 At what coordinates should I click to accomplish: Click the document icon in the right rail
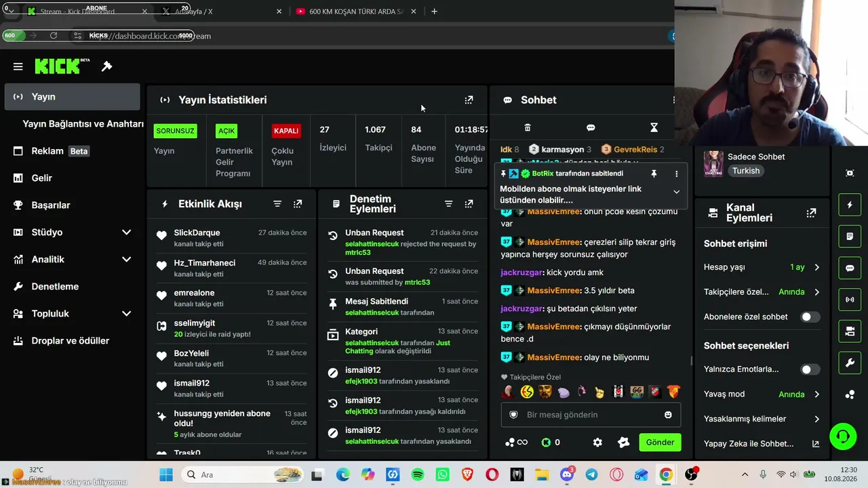[x=850, y=237]
